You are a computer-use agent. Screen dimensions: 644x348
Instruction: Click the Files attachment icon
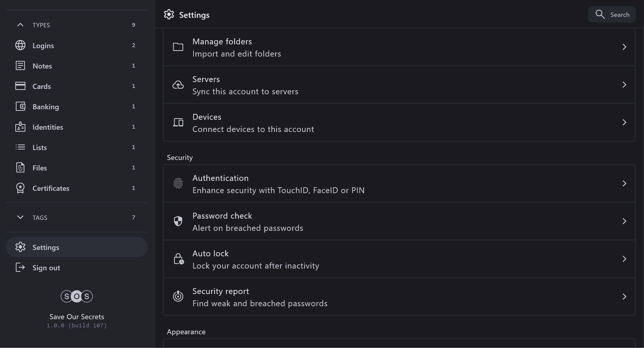coord(20,168)
